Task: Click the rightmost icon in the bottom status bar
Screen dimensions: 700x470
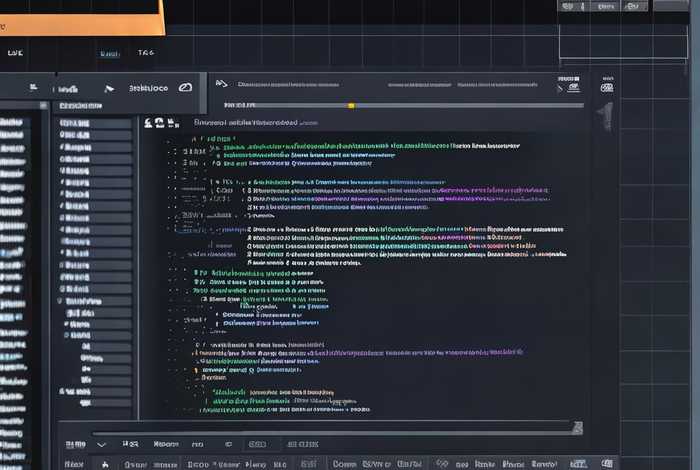Action: point(607,464)
